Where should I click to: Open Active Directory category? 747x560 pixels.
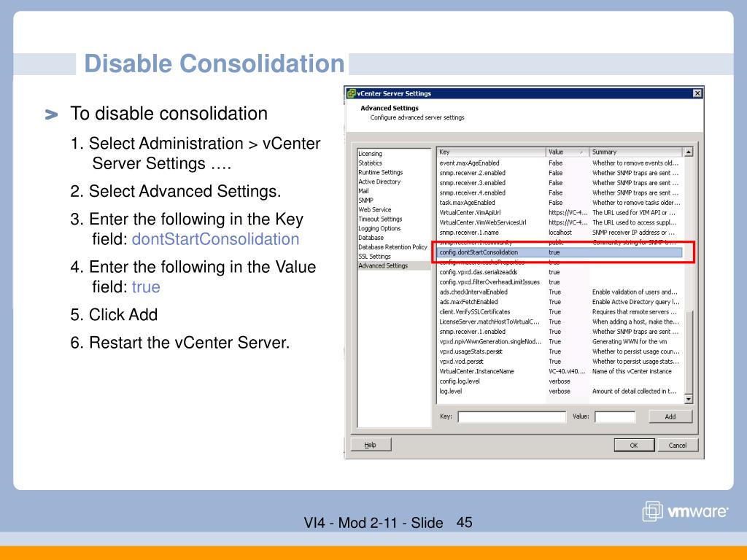[379, 182]
